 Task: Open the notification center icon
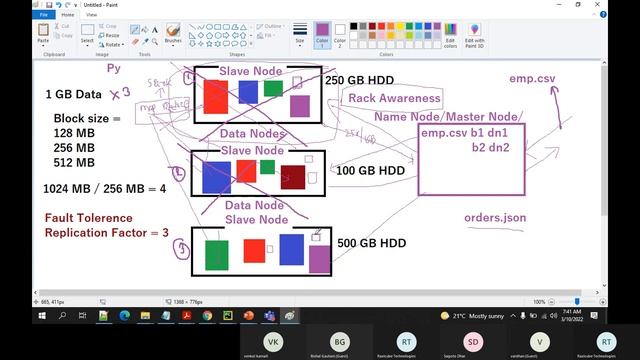point(594,315)
